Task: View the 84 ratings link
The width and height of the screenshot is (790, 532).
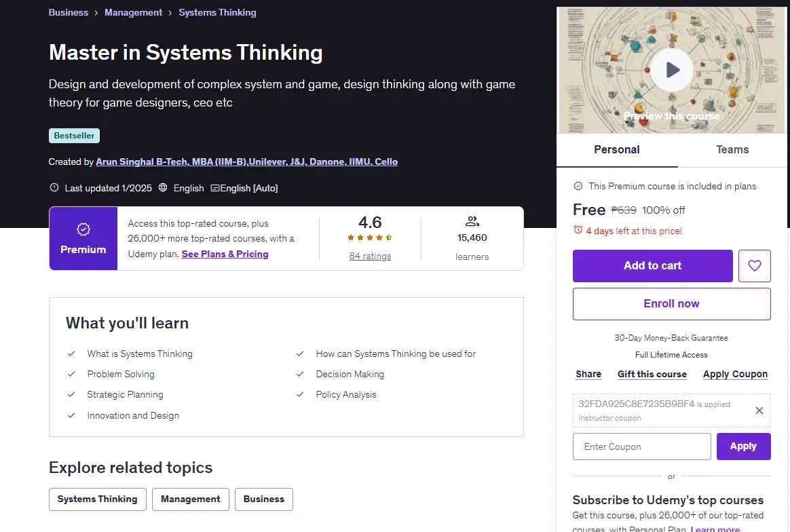Action: pos(370,256)
